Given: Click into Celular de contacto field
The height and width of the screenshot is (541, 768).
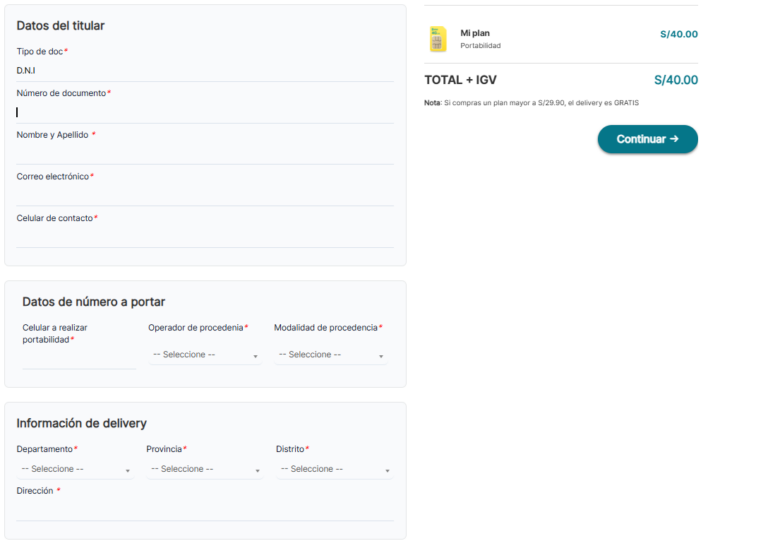Looking at the screenshot, I should [x=204, y=237].
